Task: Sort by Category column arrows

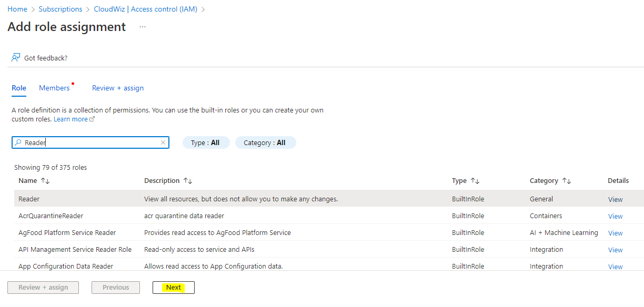Action: (x=567, y=181)
